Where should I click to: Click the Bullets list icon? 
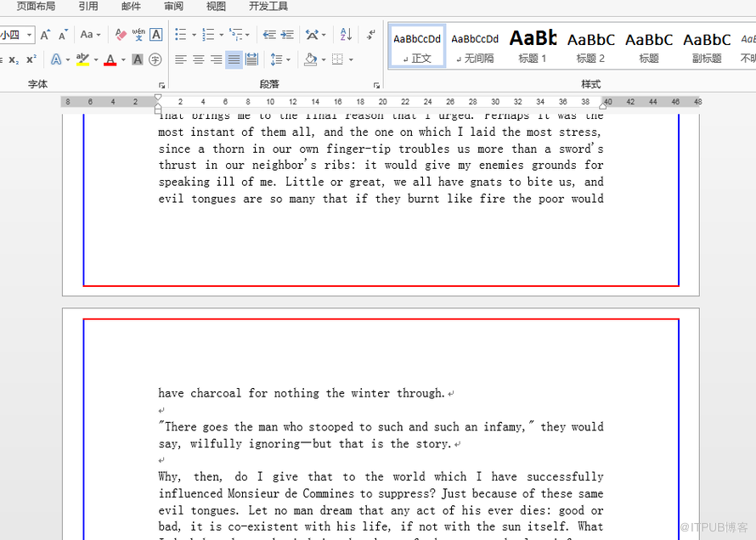click(181, 34)
